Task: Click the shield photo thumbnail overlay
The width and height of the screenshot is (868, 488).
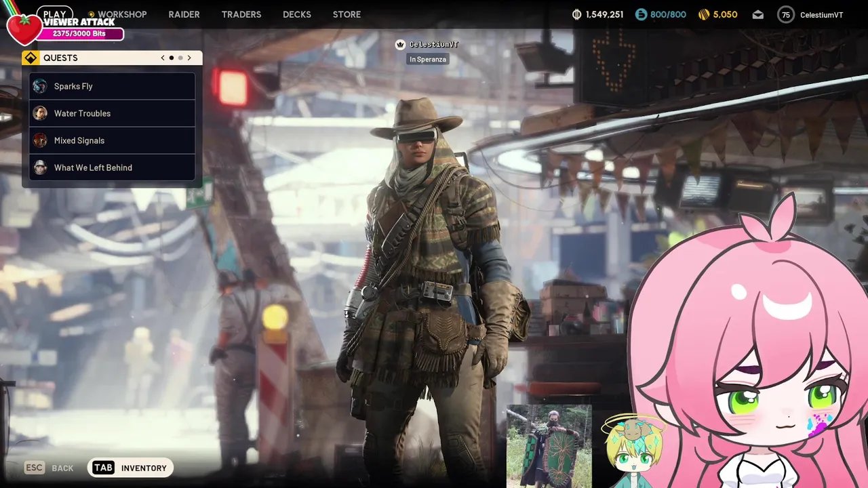Action: point(549,446)
